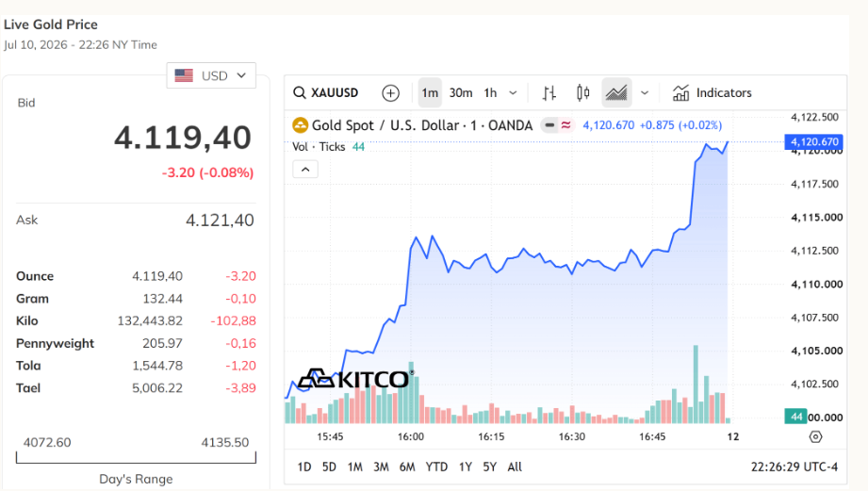Click the blue 4,120.670 price label
The image size is (868, 491).
pyautogui.click(x=813, y=141)
